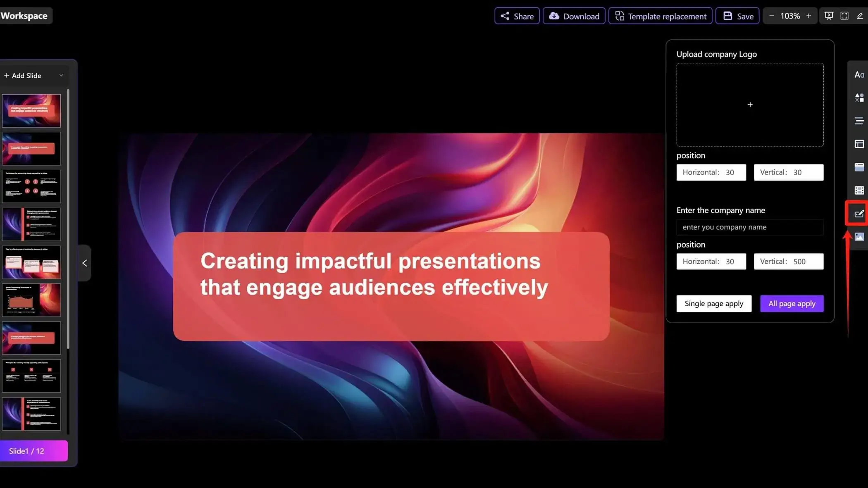868x488 pixels.
Task: Collapse the slide thumbnail panel
Action: (x=84, y=263)
